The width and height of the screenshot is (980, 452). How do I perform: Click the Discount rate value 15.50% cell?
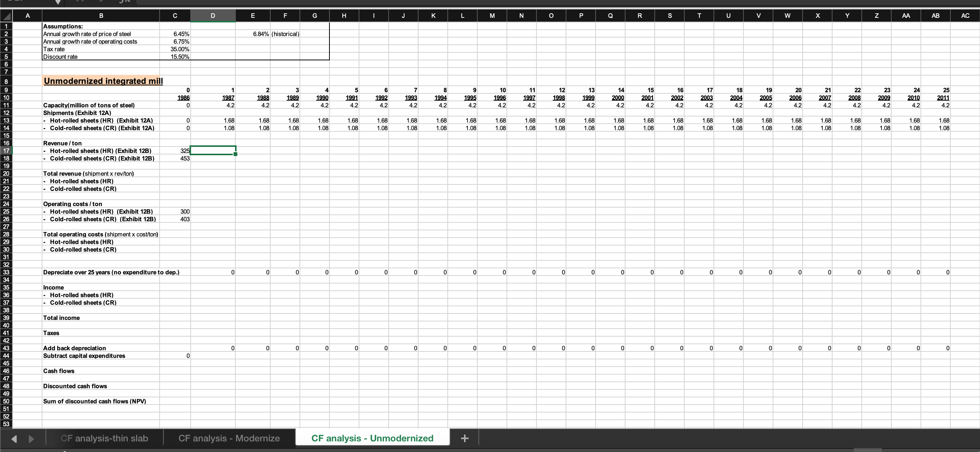click(175, 57)
